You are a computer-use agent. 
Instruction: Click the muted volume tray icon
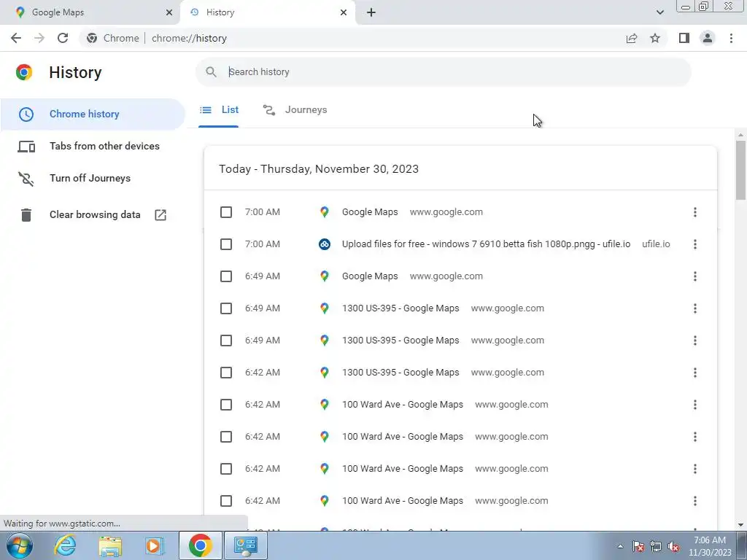point(673,547)
